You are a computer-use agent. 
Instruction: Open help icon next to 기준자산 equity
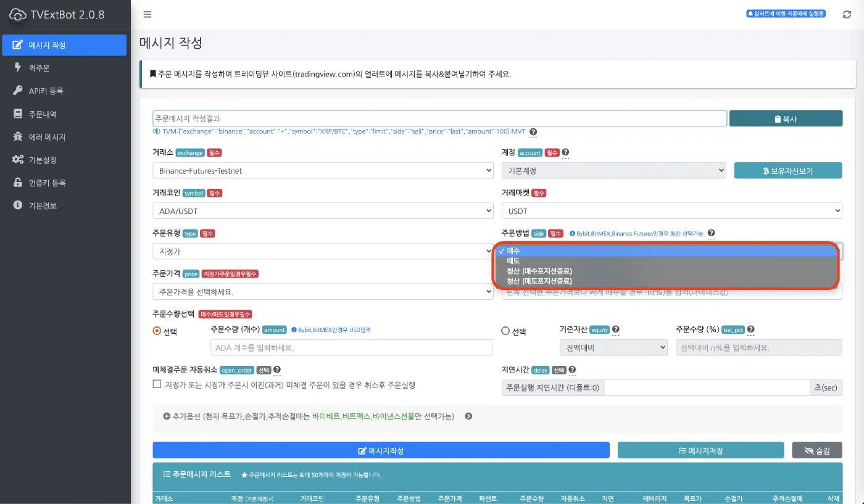tap(615, 329)
